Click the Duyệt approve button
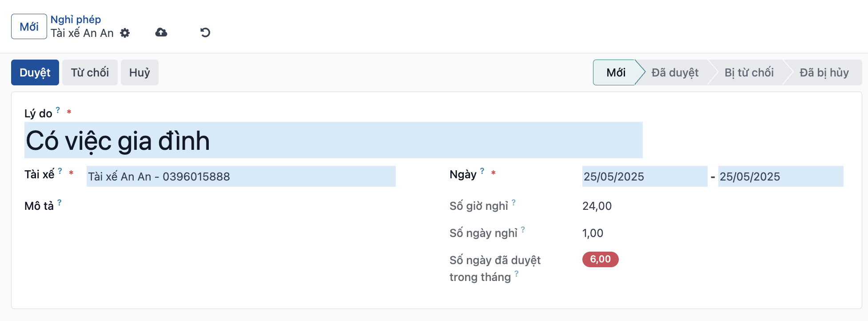Image resolution: width=868 pixels, height=321 pixels. tap(35, 72)
